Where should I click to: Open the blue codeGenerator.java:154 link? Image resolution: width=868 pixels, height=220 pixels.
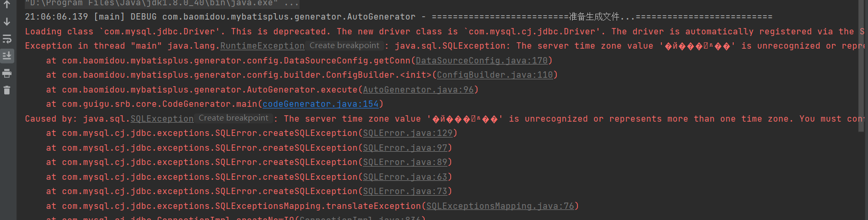pyautogui.click(x=320, y=104)
